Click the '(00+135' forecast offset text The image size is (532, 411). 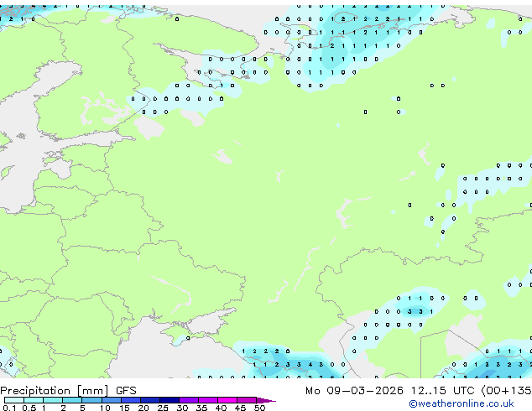tap(506, 391)
